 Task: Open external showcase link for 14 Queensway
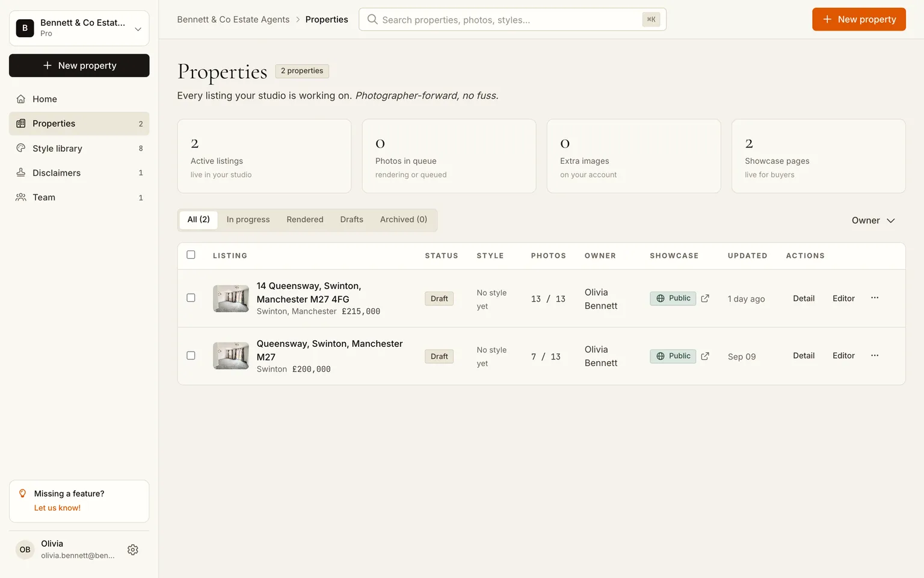(705, 298)
